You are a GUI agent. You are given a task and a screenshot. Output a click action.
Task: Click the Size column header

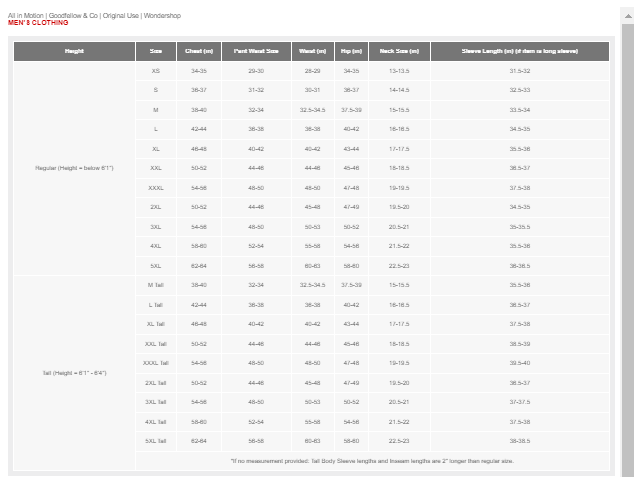(x=156, y=51)
